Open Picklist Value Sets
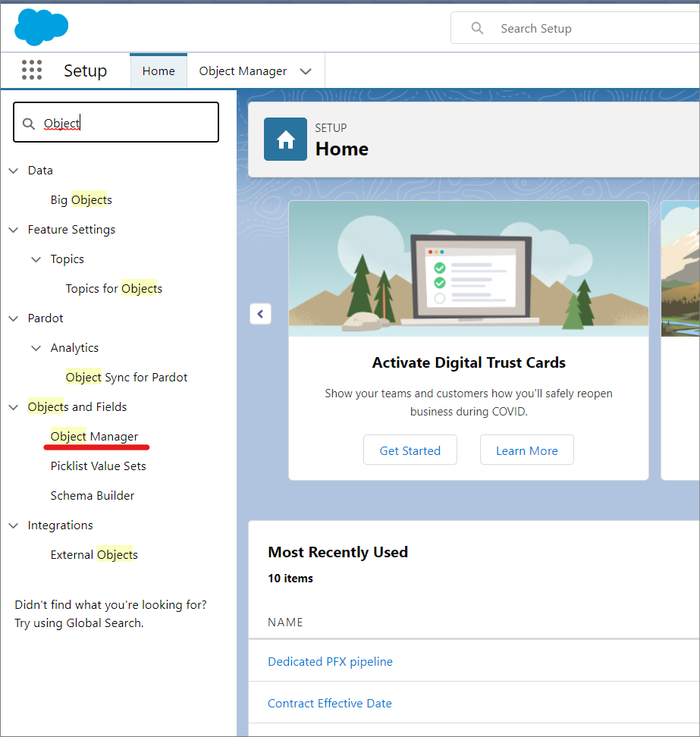The height and width of the screenshot is (737, 700). click(x=99, y=466)
